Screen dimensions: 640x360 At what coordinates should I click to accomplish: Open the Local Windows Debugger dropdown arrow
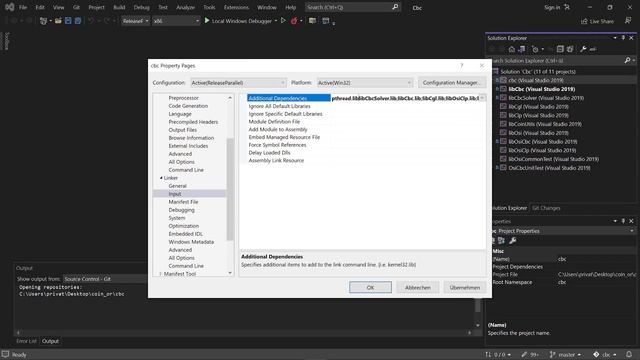click(x=276, y=21)
